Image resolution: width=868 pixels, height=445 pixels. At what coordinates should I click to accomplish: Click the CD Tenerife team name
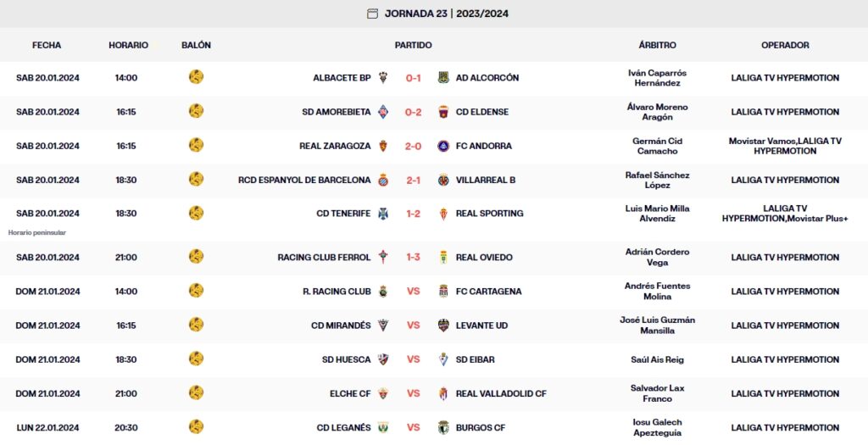tap(343, 214)
